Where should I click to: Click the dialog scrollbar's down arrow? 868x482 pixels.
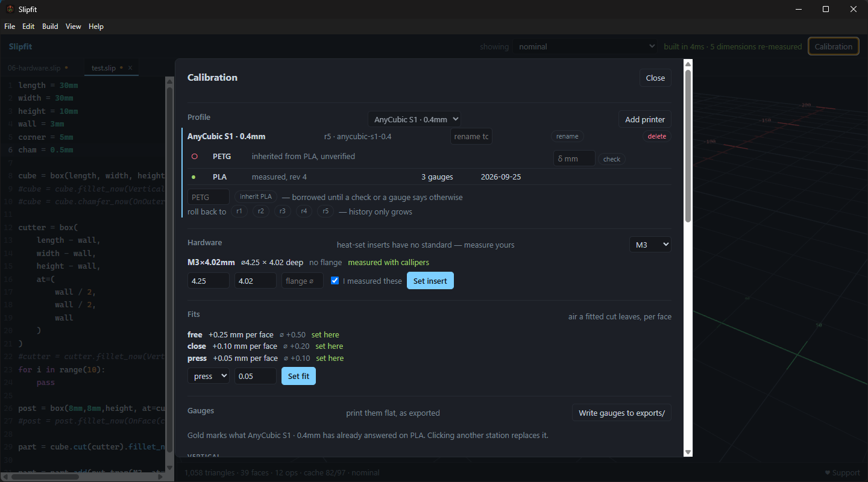688,452
